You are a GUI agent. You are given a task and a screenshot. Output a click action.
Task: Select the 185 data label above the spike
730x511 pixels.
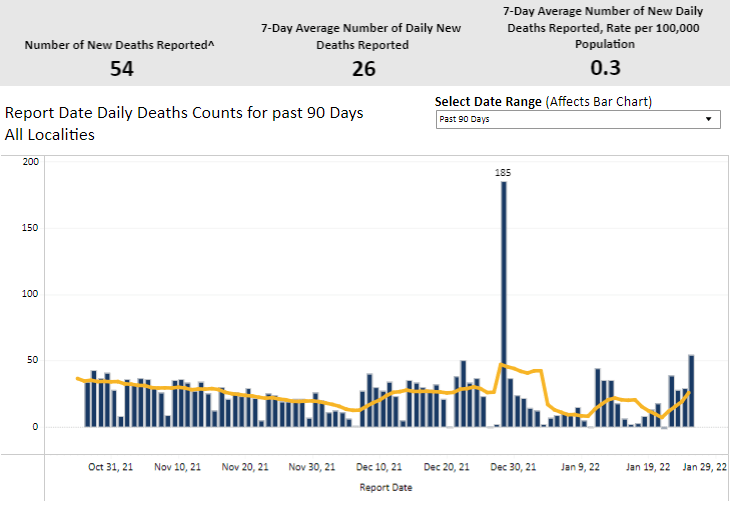tap(503, 173)
